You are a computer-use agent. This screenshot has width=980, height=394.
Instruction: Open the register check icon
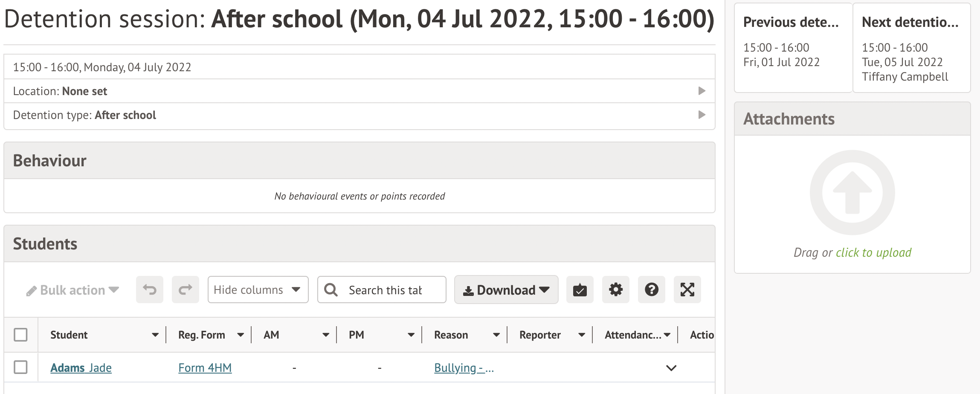click(580, 290)
